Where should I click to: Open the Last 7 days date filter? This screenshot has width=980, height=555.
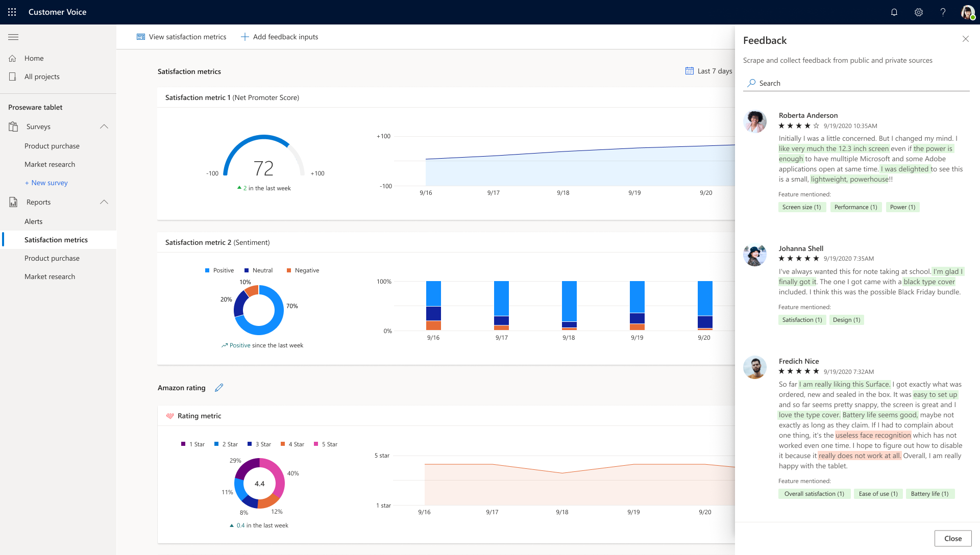pos(709,71)
